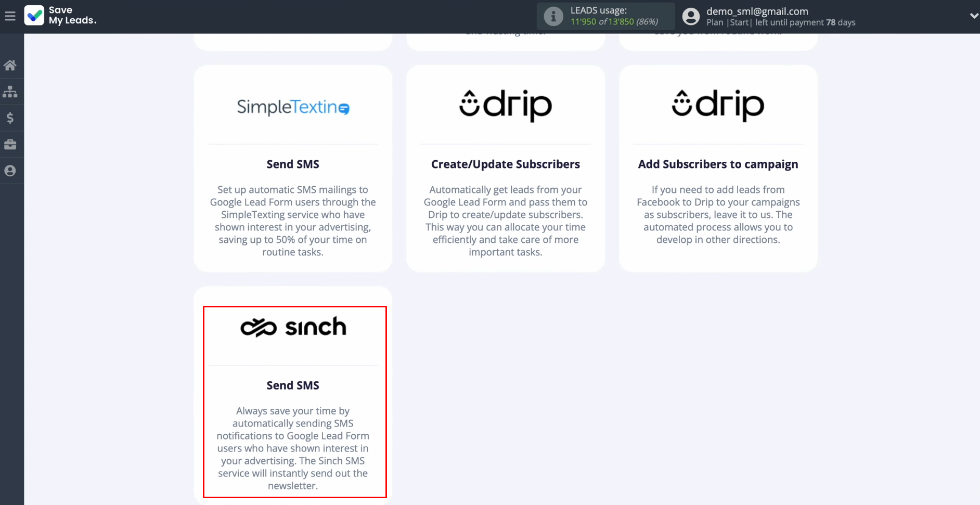Click the account avatar icon in header

point(691,17)
